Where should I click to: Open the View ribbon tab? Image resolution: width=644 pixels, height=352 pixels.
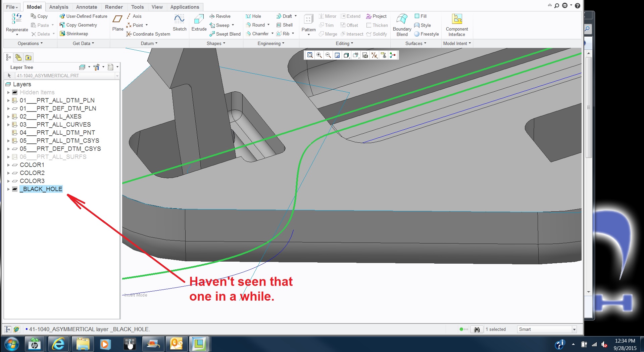(x=157, y=7)
